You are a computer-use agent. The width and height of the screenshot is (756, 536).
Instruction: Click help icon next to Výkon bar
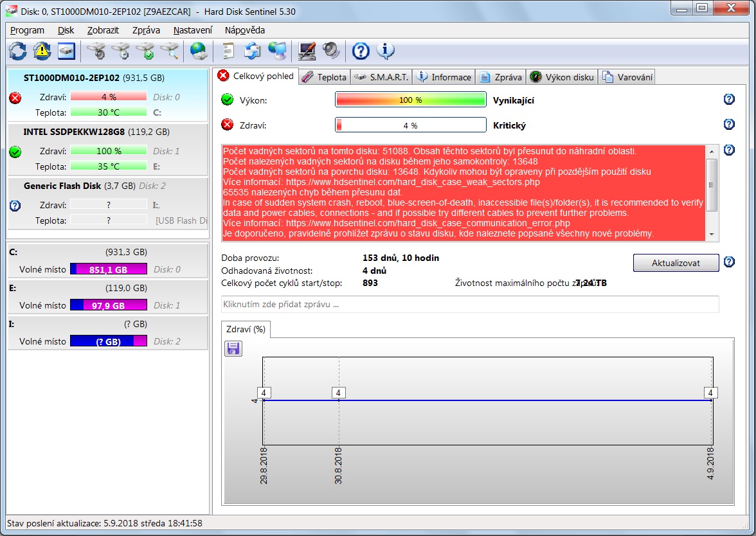click(x=729, y=100)
